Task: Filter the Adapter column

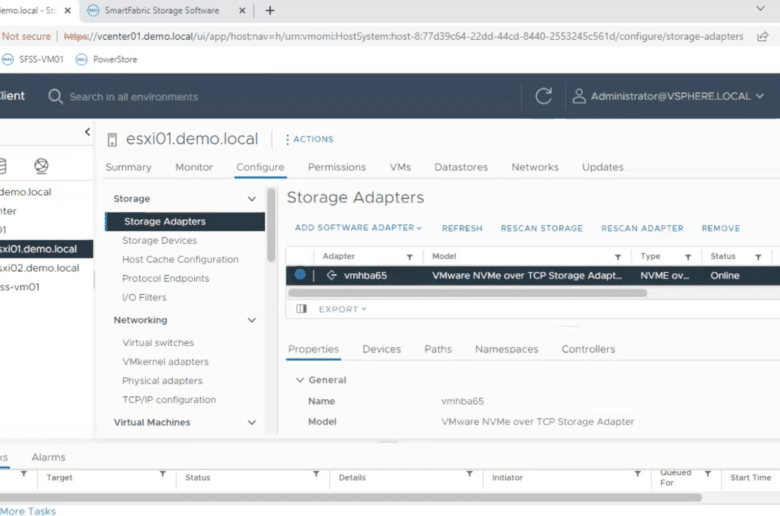Action: coord(409,257)
